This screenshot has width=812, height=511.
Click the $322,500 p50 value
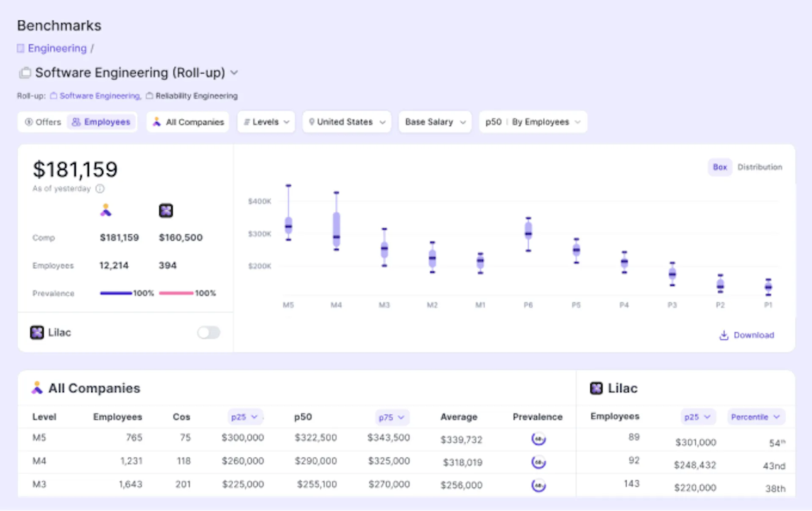pos(315,438)
